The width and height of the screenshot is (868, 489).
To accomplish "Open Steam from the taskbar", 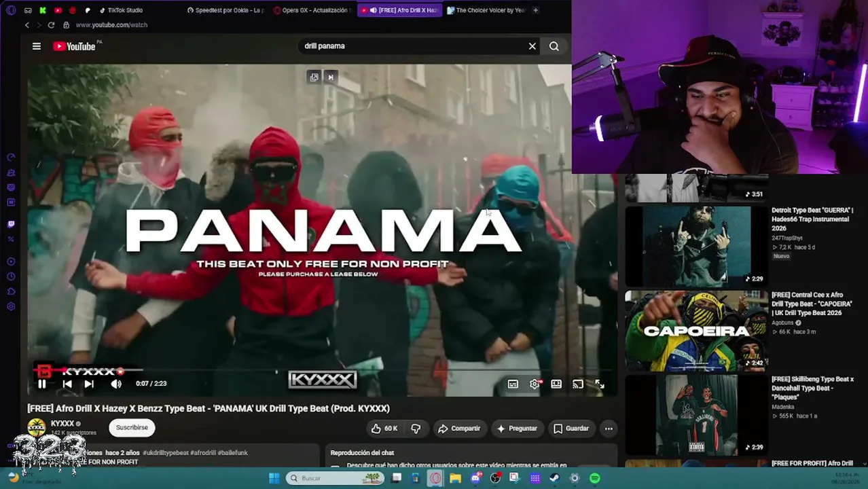I will tap(555, 478).
